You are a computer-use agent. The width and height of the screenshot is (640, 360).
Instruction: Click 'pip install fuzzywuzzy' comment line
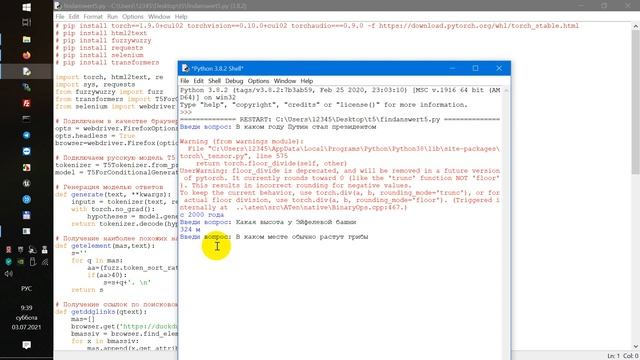(103, 40)
